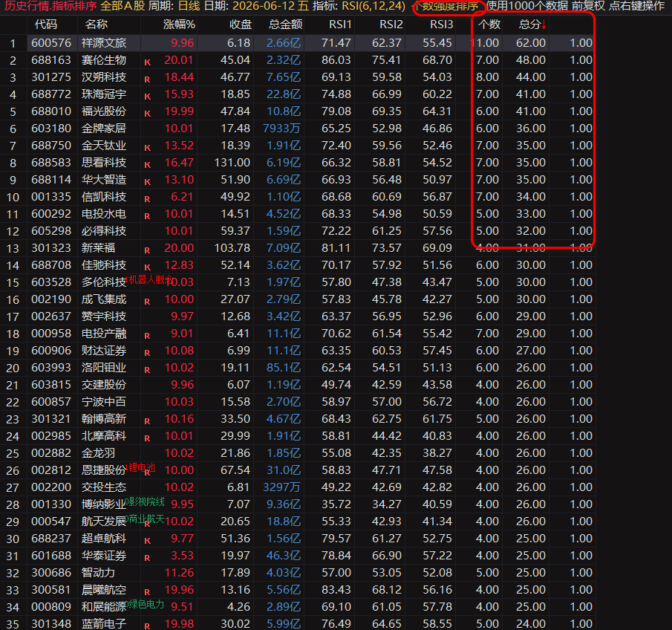The image size is (672, 630).
Task: Sort by the 总金额 column header
Action: coord(286,25)
